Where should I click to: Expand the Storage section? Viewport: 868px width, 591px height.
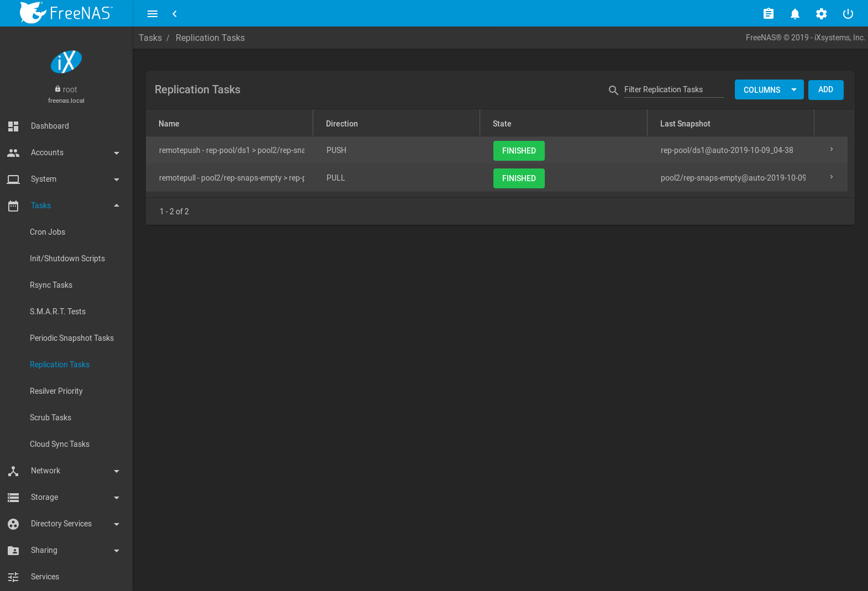tap(66, 497)
